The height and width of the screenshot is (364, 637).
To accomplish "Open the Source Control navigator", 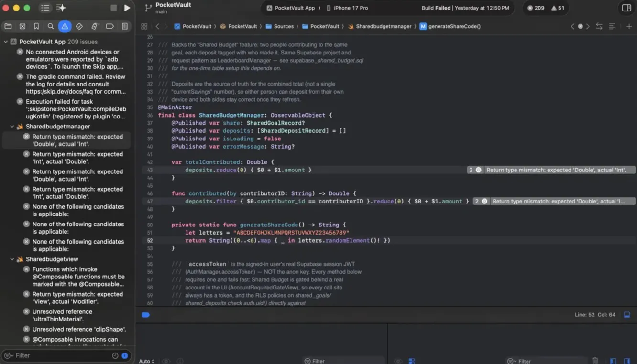I will [x=22, y=26].
